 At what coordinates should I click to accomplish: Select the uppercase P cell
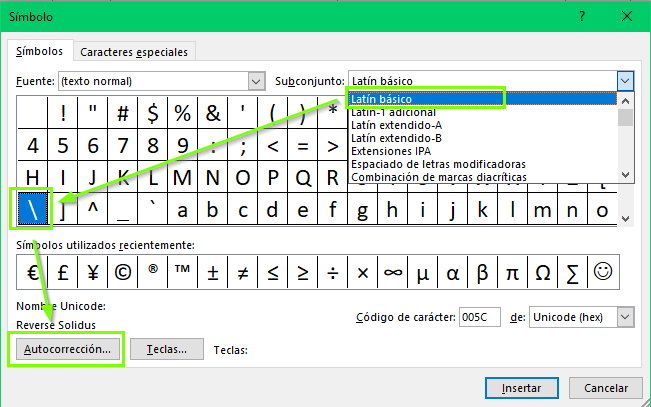coord(272,177)
